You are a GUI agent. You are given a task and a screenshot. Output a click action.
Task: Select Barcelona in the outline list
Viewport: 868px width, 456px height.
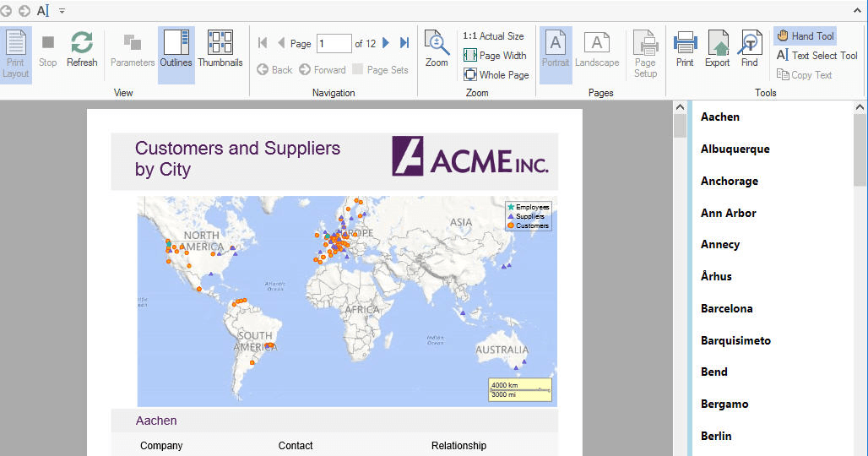tap(726, 308)
